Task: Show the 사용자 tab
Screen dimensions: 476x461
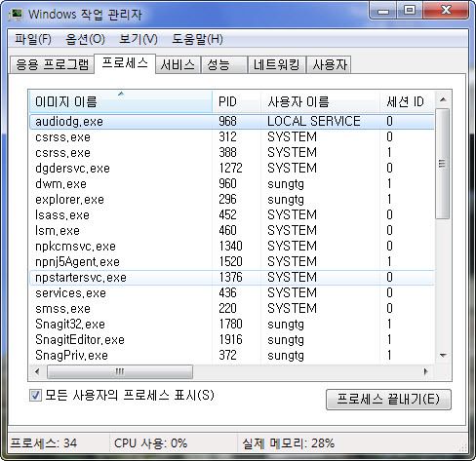Action: pyautogui.click(x=329, y=64)
